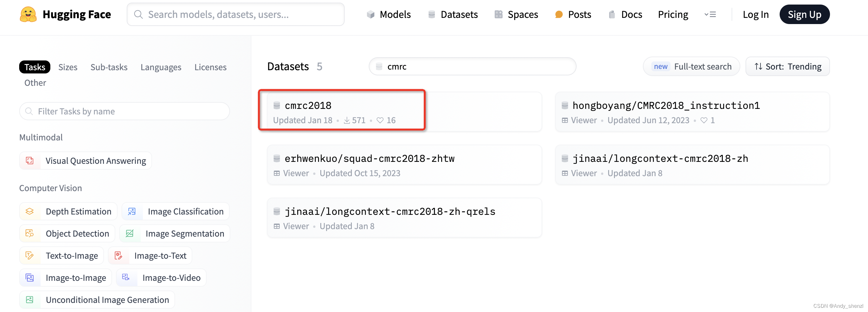The width and height of the screenshot is (868, 312).
Task: Click the Object Detection icon
Action: (x=30, y=233)
